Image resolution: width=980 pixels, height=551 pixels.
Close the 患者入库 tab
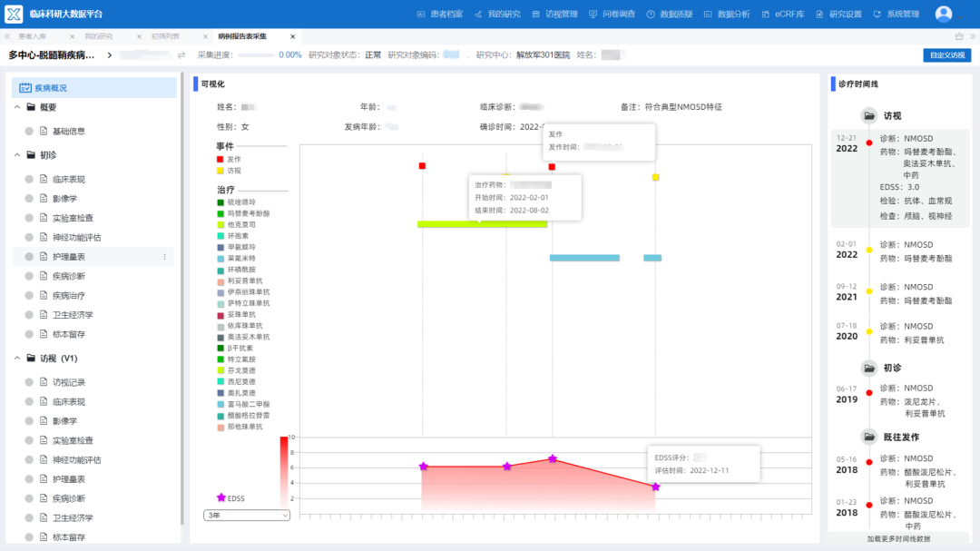tap(72, 36)
